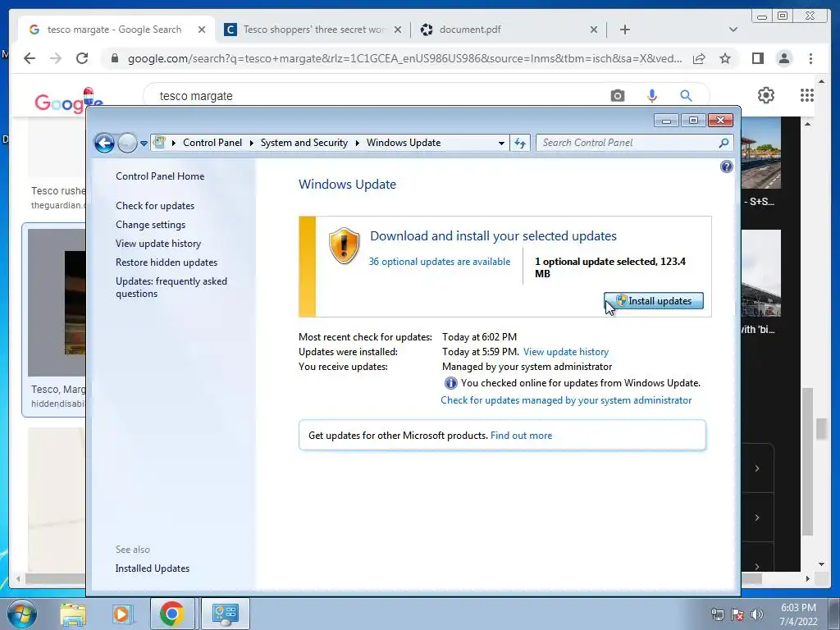840x630 pixels.
Task: Click View update history in sidebar
Action: (x=158, y=243)
